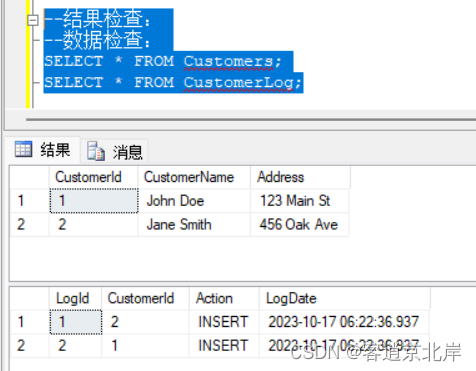This screenshot has width=476, height=371.
Task: Click INSERT cell in log row 2
Action: click(224, 346)
